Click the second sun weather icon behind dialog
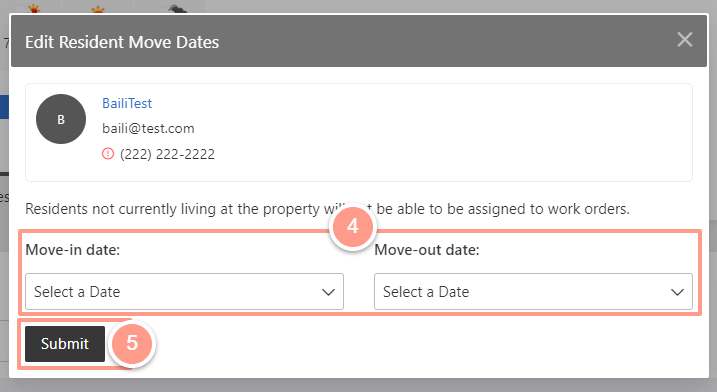 point(98,9)
